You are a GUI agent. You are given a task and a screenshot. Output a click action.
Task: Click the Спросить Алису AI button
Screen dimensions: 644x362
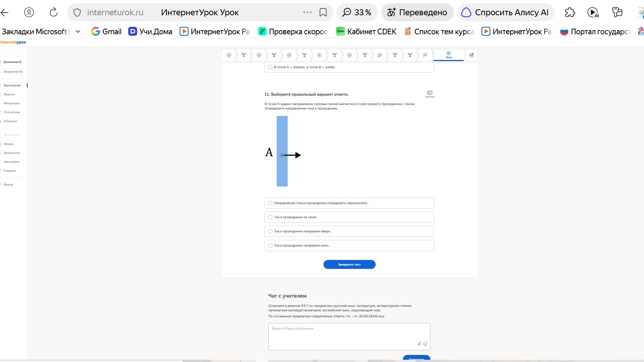[x=506, y=12]
